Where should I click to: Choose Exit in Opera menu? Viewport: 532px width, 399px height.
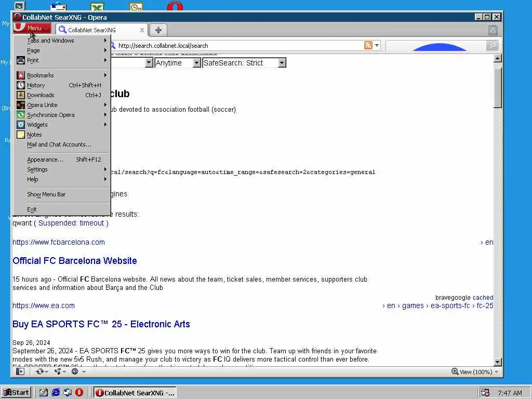tap(62, 209)
